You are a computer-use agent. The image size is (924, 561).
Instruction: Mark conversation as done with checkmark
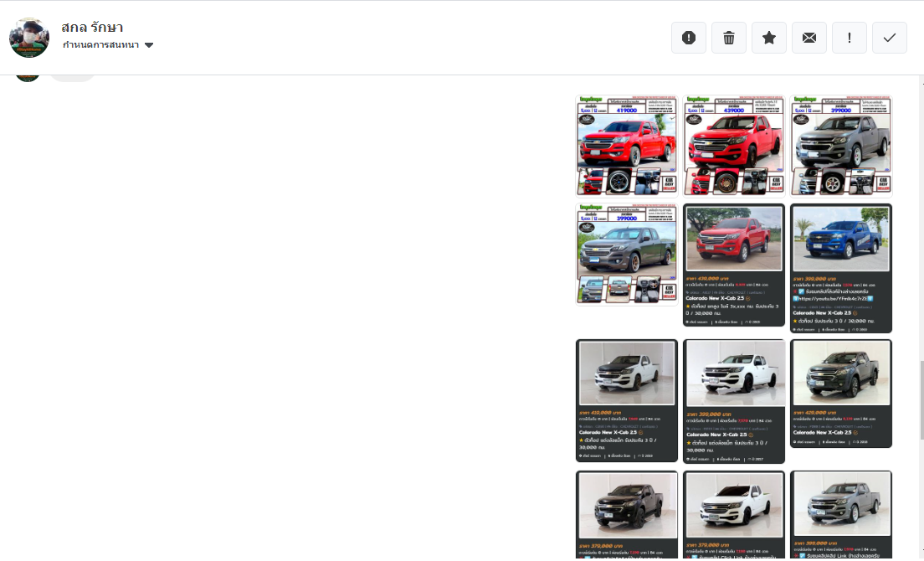890,38
